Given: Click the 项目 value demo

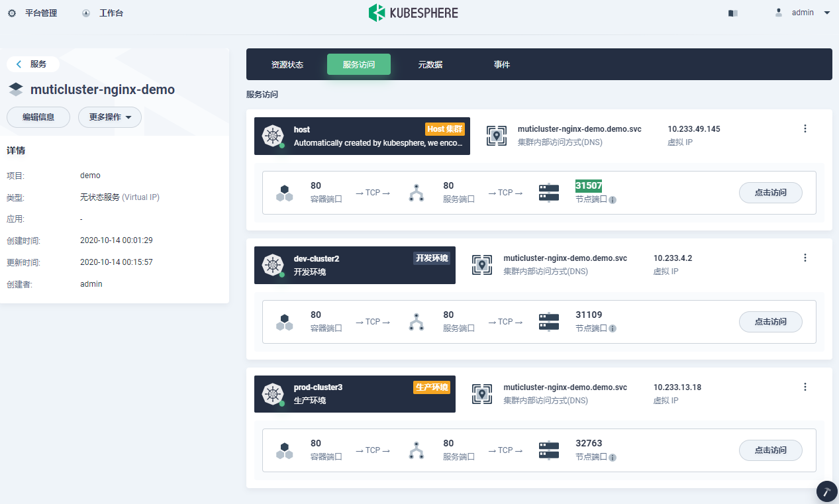Looking at the screenshot, I should point(90,176).
